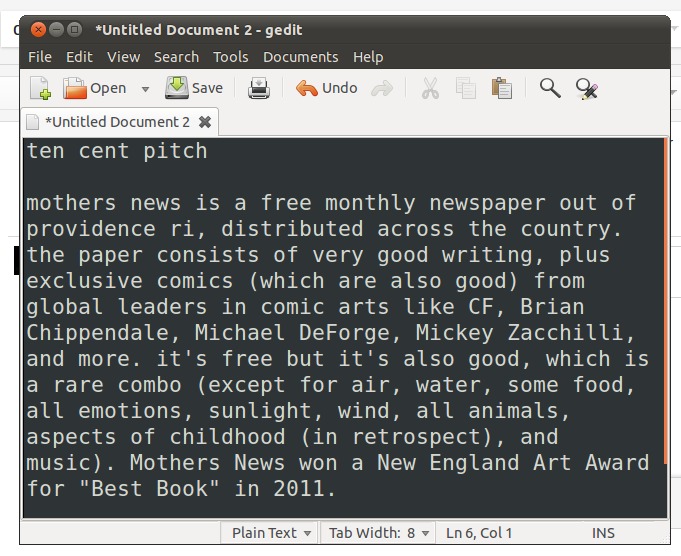Click the Open folder icon
The width and height of the screenshot is (681, 556).
point(75,88)
